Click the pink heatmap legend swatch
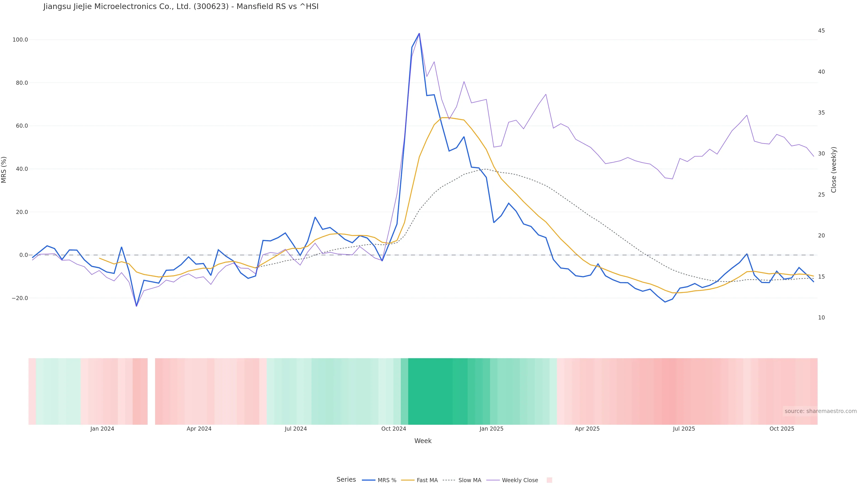 [x=549, y=480]
